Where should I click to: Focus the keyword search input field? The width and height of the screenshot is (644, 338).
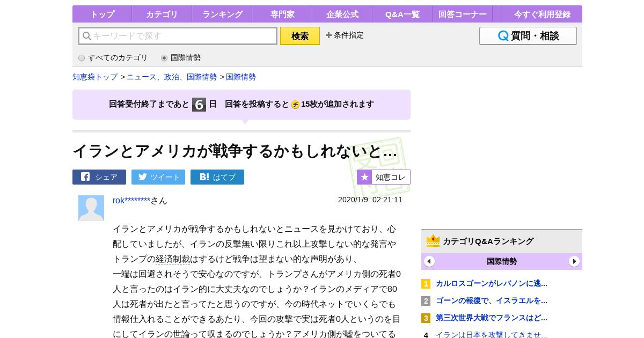tap(178, 36)
